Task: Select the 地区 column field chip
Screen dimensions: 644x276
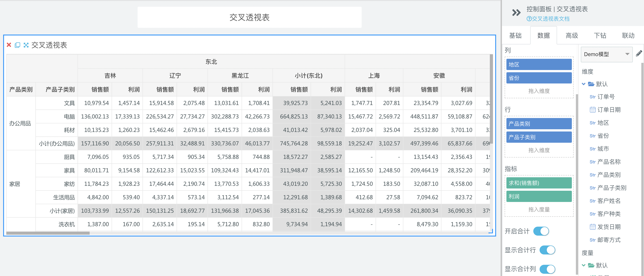Action: pyautogui.click(x=539, y=64)
